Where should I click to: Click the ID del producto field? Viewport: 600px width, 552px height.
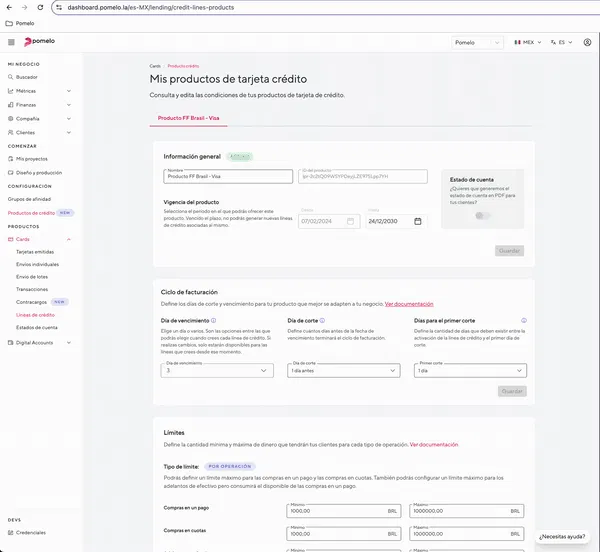click(x=363, y=176)
